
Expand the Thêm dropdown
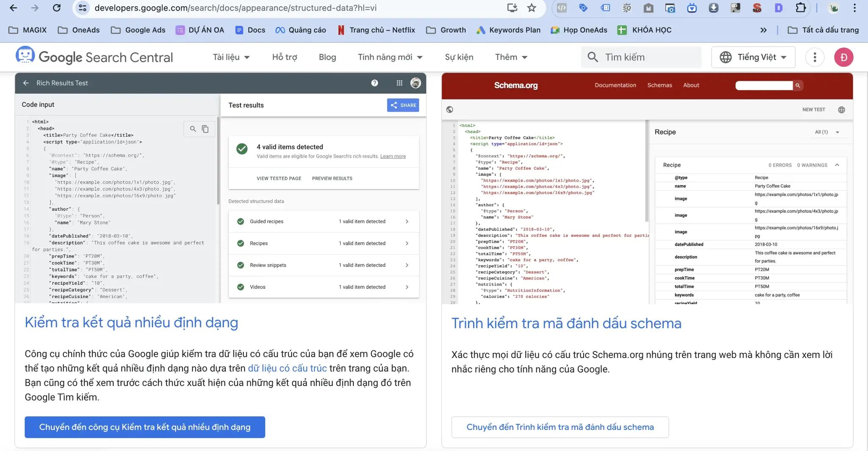coord(511,57)
